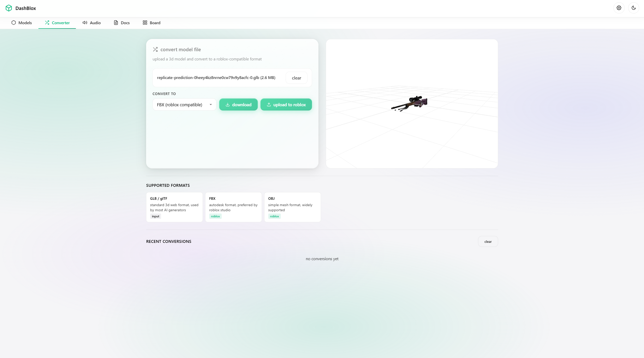644x358 pixels.
Task: Click the Converter tab shuffle icon
Action: [47, 23]
